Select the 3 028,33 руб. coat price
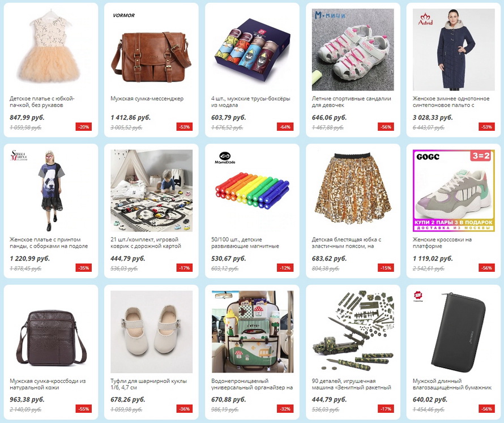The width and height of the screenshot is (504, 423). point(433,117)
